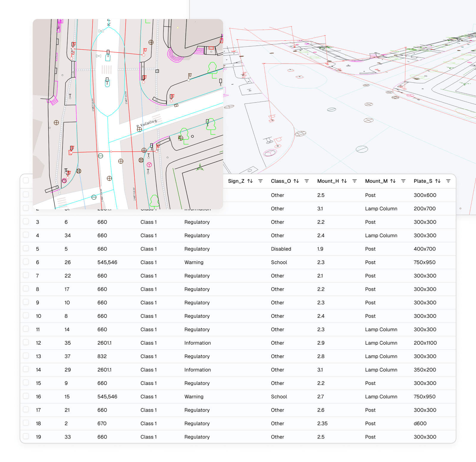Click the Mount_H sort arrows icon
Viewport: 476px width, 462px height.
pos(344,181)
